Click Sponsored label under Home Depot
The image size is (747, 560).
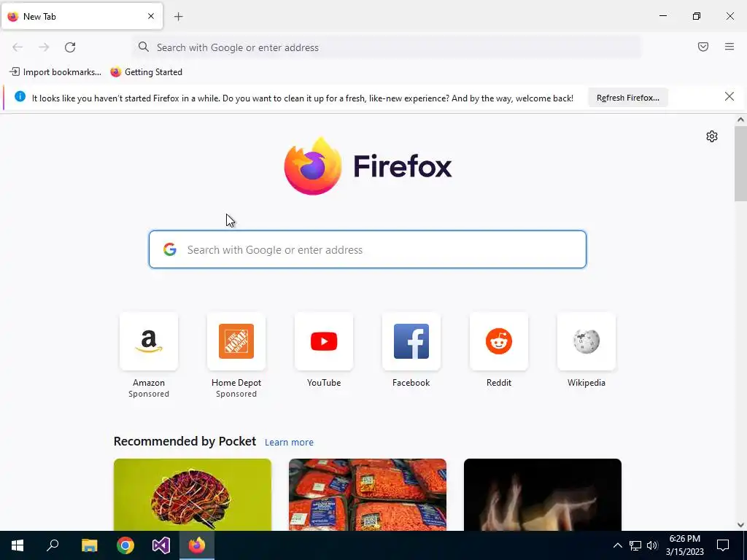236,394
